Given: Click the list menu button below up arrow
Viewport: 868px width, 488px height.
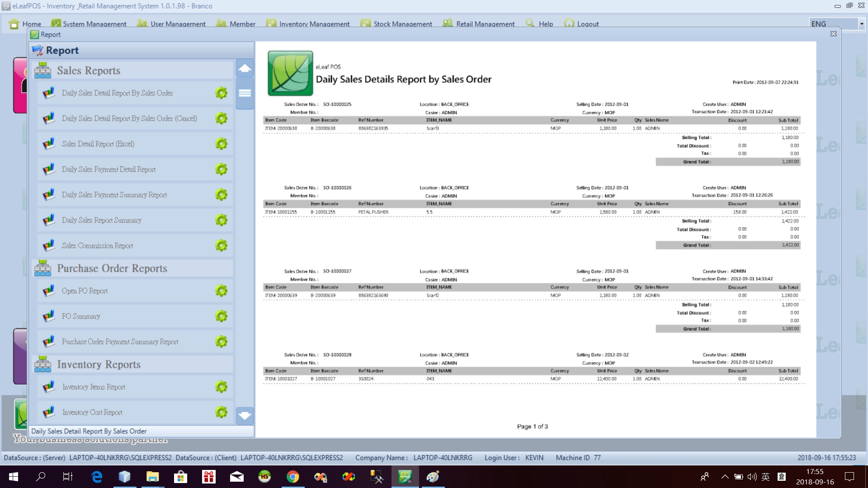Looking at the screenshot, I should (x=245, y=93).
